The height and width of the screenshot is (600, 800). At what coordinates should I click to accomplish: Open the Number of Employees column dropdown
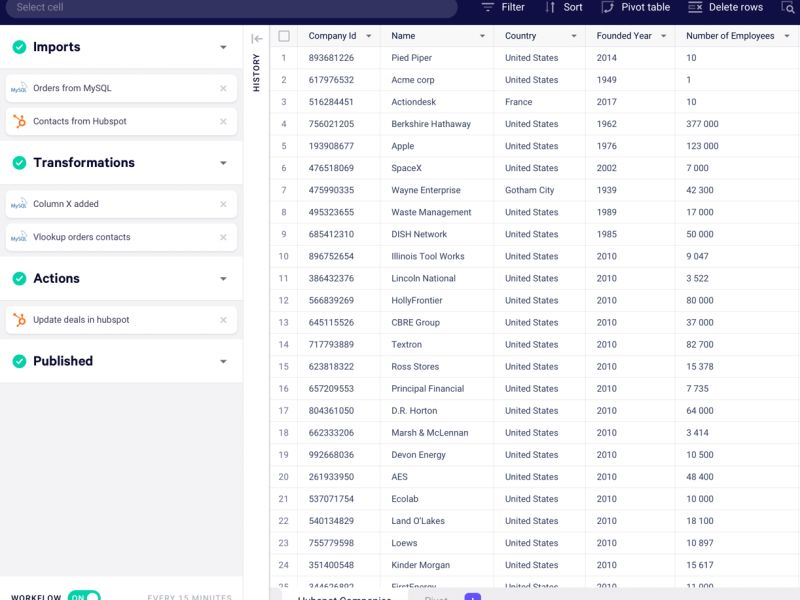(787, 36)
